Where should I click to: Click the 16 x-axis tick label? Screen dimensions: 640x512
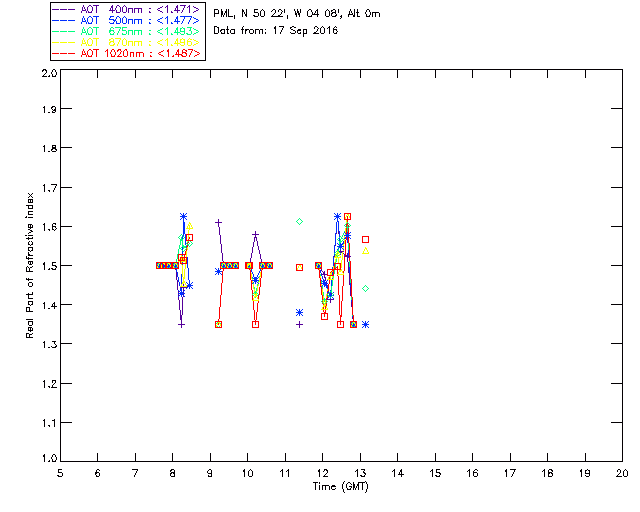click(473, 473)
